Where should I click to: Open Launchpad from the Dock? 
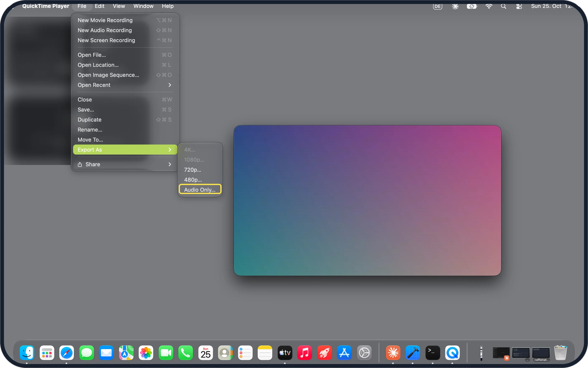click(x=47, y=352)
